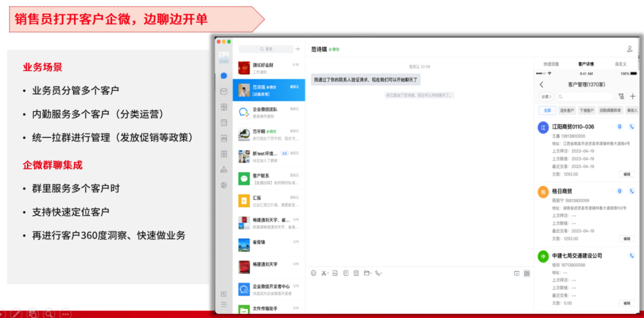Image resolution: width=644 pixels, height=318 pixels.
Task: Call the customer 江阳商贸0110-036
Action: pyautogui.click(x=631, y=127)
